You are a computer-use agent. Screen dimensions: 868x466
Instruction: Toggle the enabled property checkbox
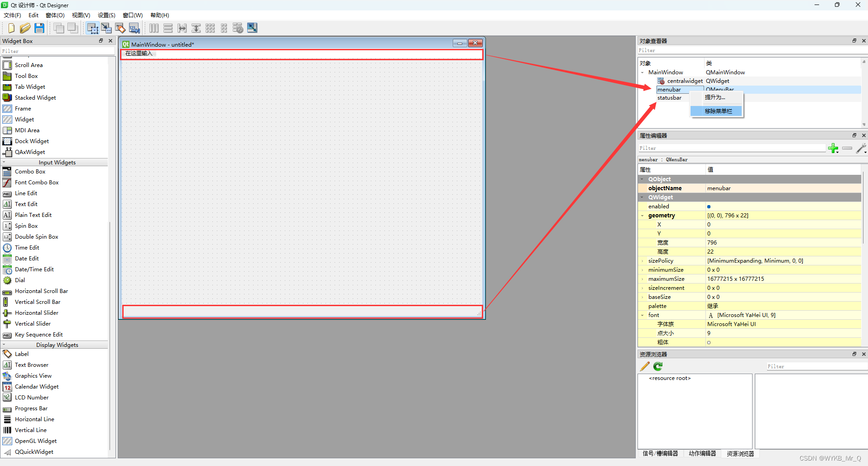pyautogui.click(x=709, y=207)
